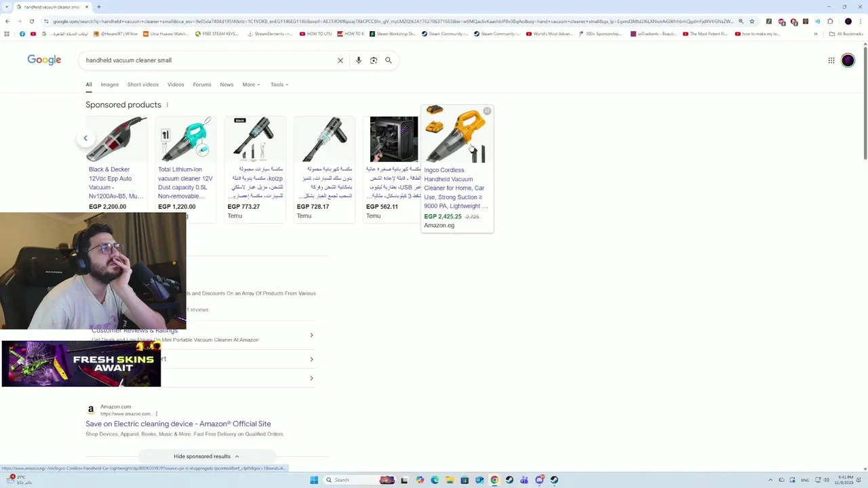This screenshot has width=868, height=488.
Task: Open the Temu EGP 728.17 product card
Action: (x=324, y=169)
